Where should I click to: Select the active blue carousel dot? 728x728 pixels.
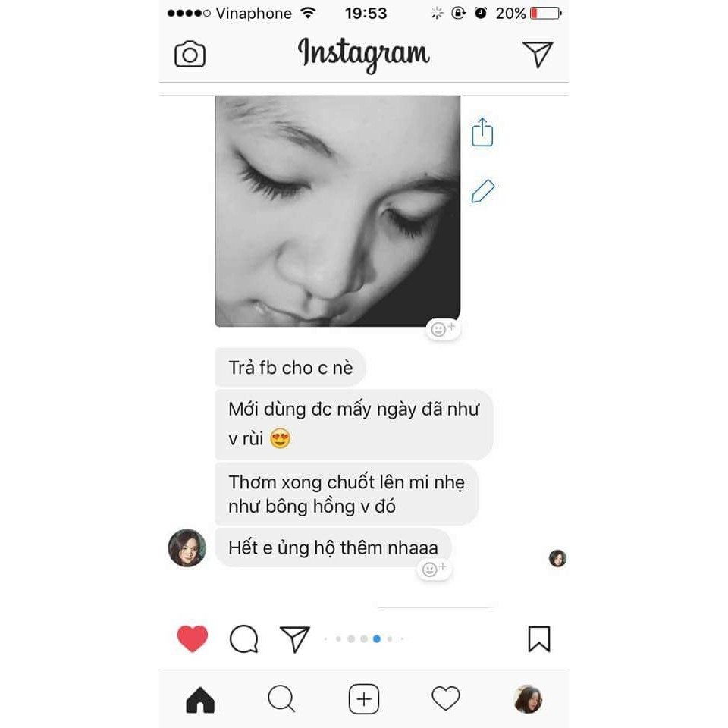point(377,639)
